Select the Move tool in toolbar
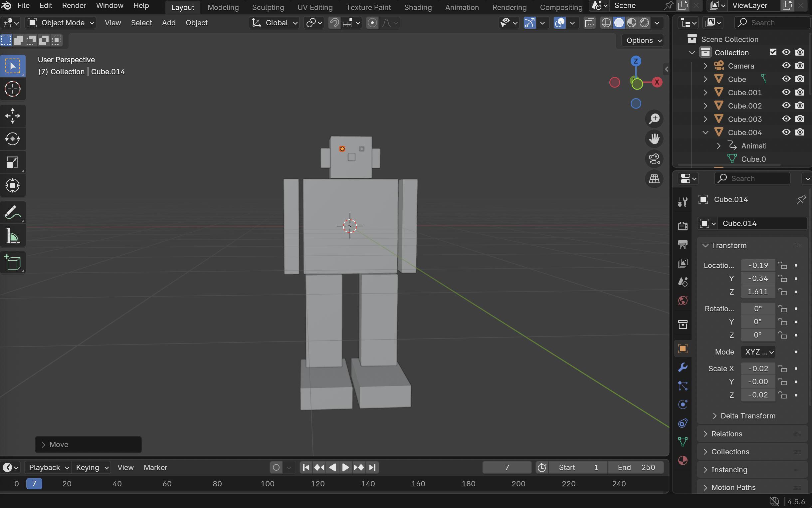 tap(12, 116)
